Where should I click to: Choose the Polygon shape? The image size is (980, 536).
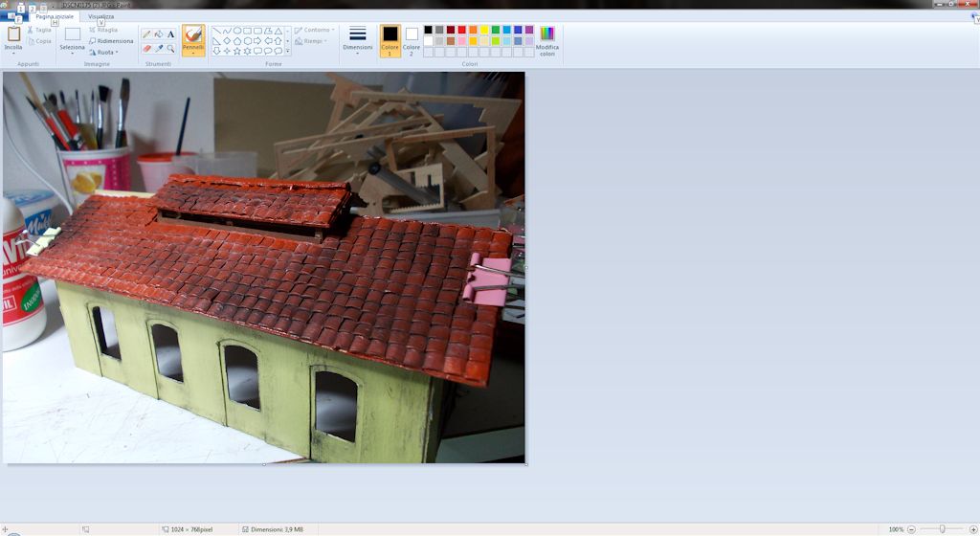click(x=268, y=31)
